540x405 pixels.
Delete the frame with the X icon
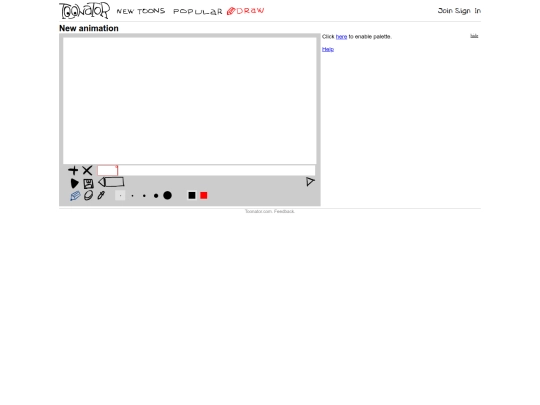point(87,170)
